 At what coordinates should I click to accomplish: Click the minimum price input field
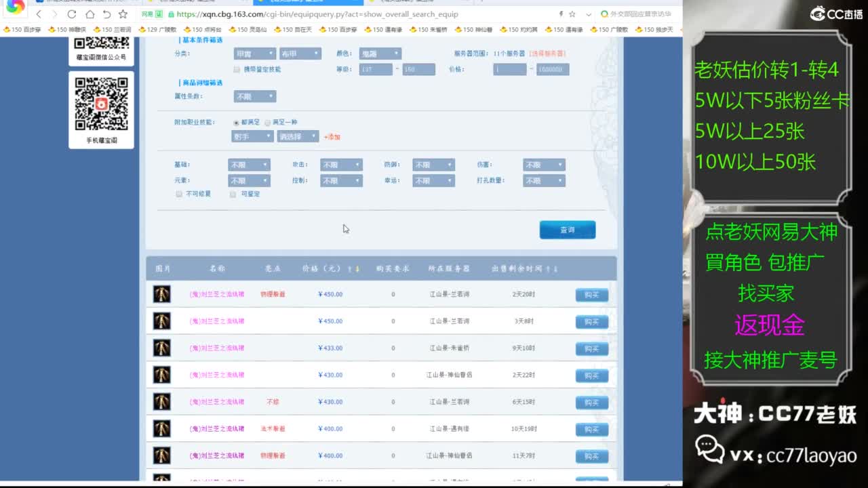point(509,69)
